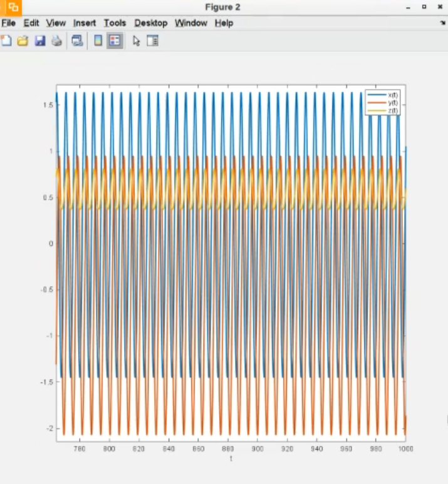Screen dimensions: 448x484
Task: Open the Property Inspector icon
Action: 152,41
